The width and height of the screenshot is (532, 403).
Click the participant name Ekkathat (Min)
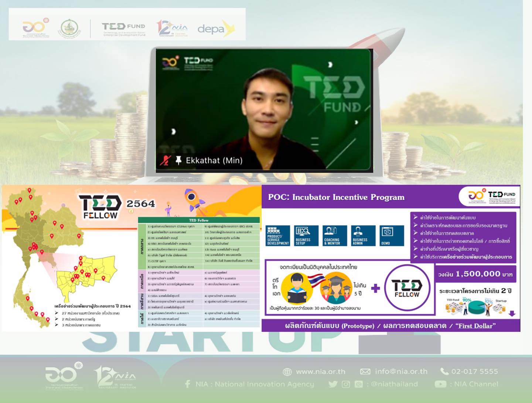214,161
